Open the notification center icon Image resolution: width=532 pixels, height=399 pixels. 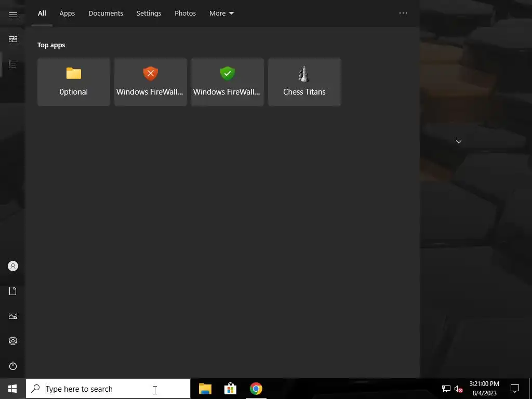pyautogui.click(x=515, y=389)
